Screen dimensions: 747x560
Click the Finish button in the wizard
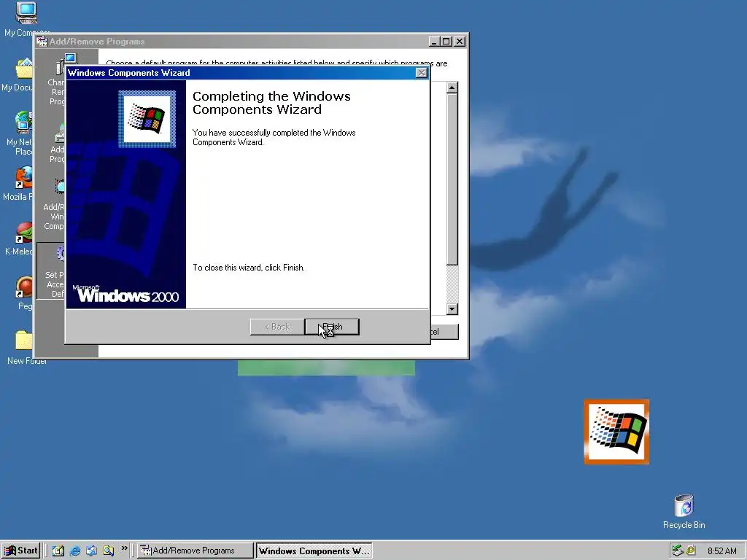(x=332, y=327)
